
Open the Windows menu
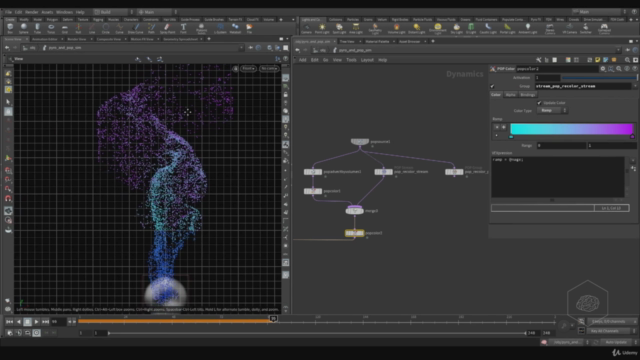pos(64,12)
